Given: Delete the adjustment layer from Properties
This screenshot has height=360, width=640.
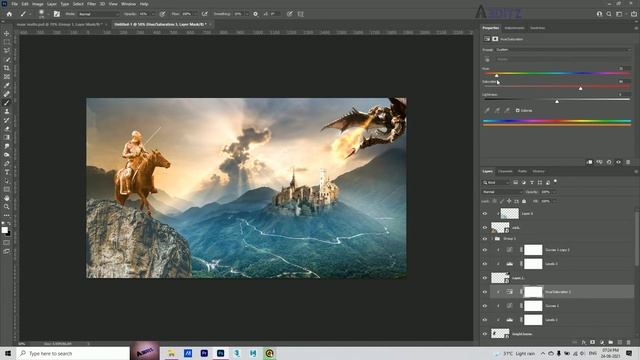Looking at the screenshot, I should tap(628, 162).
